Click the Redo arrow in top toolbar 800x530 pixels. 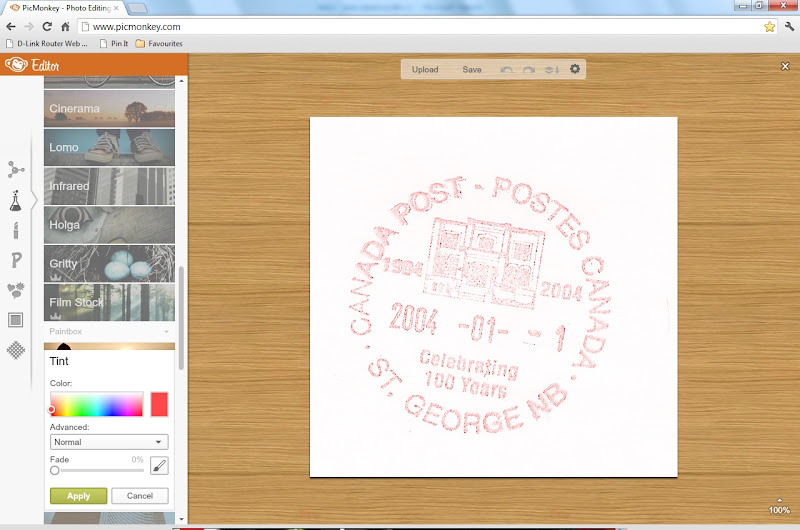click(529, 69)
